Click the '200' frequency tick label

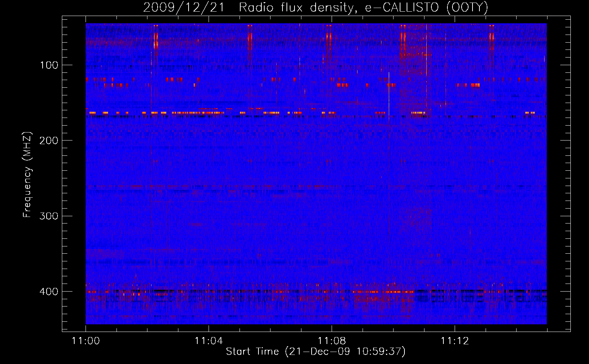(49, 141)
